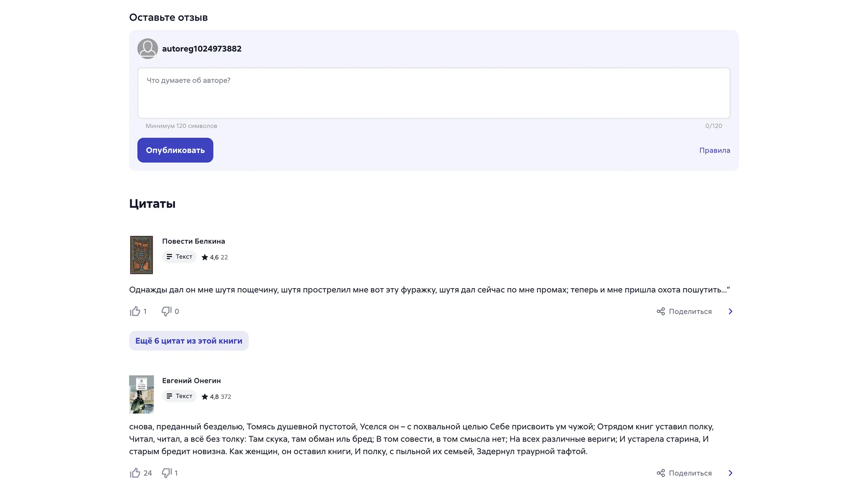Open the Правила link
Screen dimensions: 868x488
714,150
